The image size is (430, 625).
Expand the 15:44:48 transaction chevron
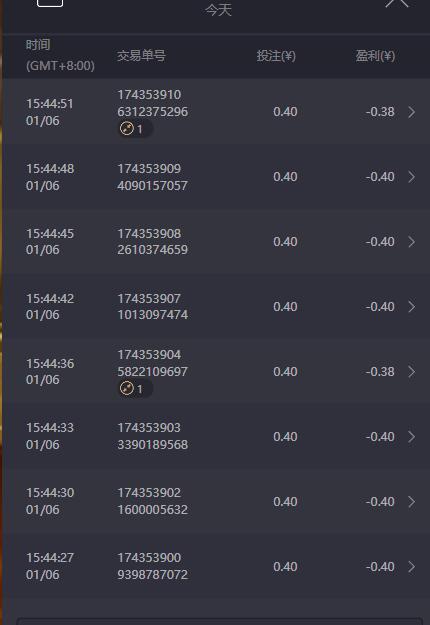click(412, 177)
